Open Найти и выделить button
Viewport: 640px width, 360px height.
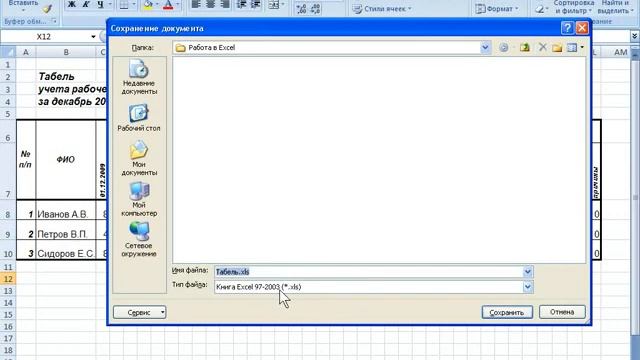(x=616, y=7)
